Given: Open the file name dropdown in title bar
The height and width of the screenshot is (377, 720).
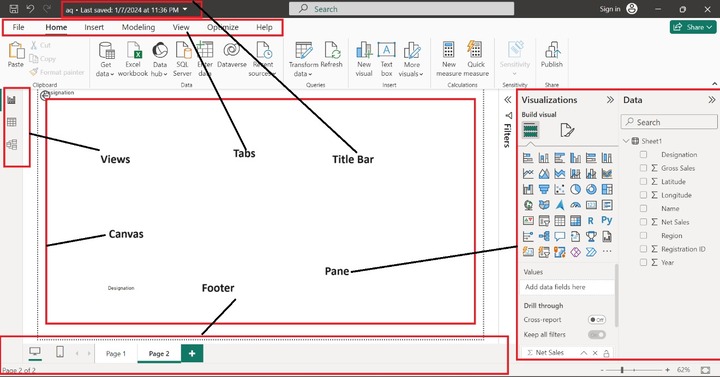Looking at the screenshot, I should [185, 9].
